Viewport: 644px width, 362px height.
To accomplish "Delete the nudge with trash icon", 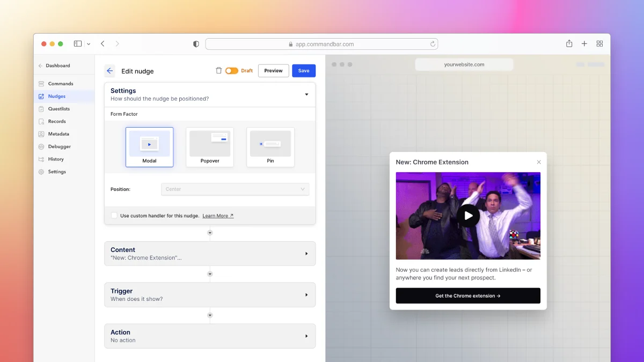I will click(x=218, y=71).
